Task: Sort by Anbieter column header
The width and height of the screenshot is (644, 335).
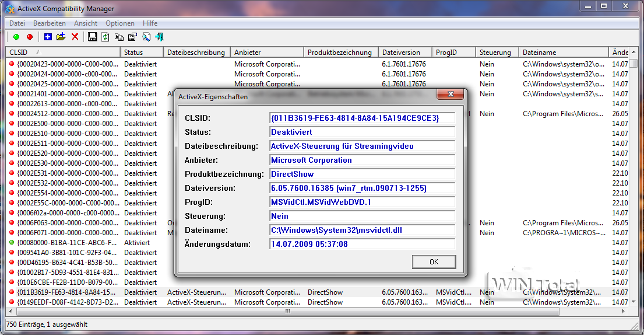Action: pyautogui.click(x=267, y=52)
